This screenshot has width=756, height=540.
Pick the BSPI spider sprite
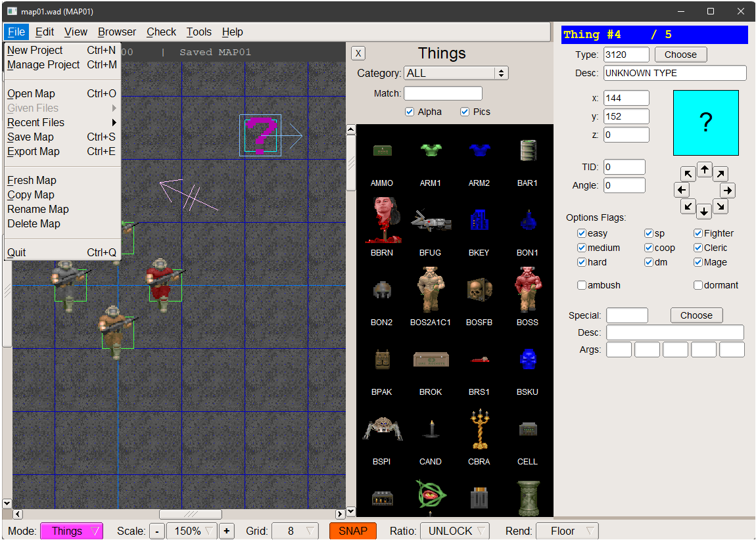(383, 429)
